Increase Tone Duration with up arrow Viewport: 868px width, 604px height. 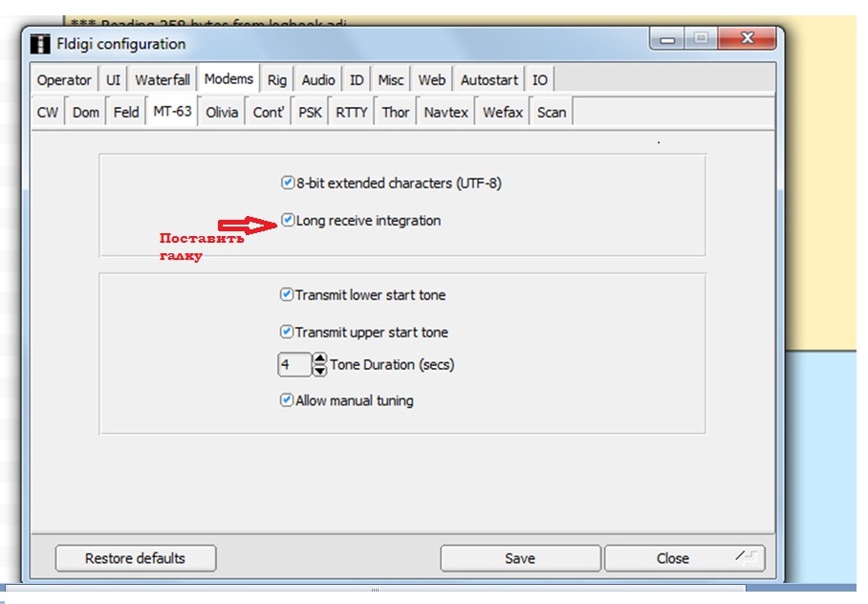pyautogui.click(x=320, y=359)
